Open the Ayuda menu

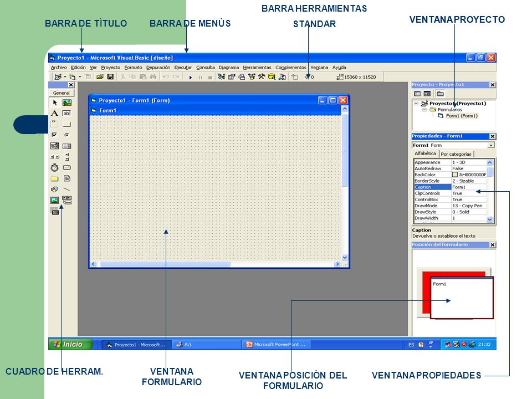[339, 68]
